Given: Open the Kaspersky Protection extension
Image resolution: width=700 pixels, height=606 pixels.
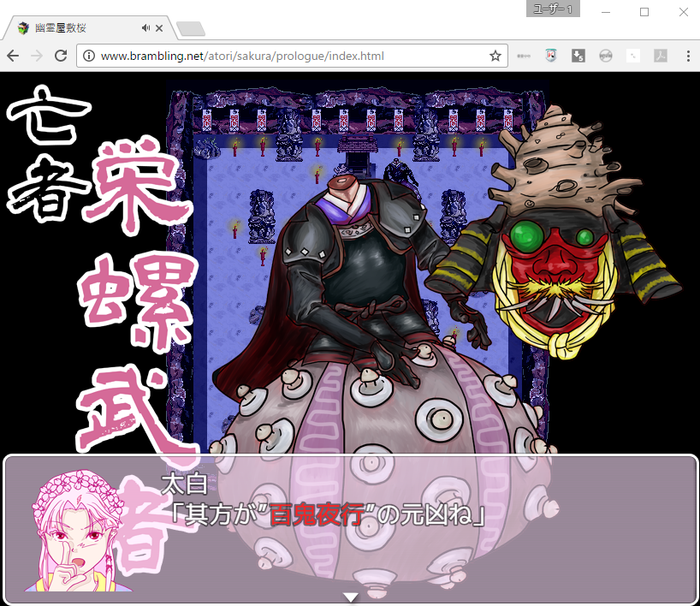Looking at the screenshot, I should [x=551, y=56].
